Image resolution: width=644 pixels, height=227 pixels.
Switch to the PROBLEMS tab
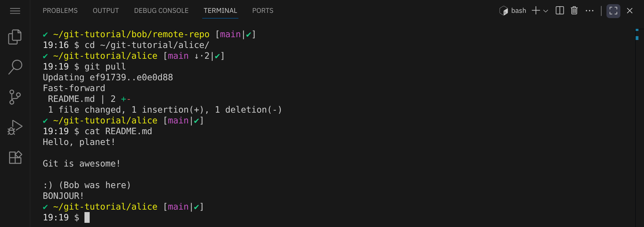click(x=60, y=11)
